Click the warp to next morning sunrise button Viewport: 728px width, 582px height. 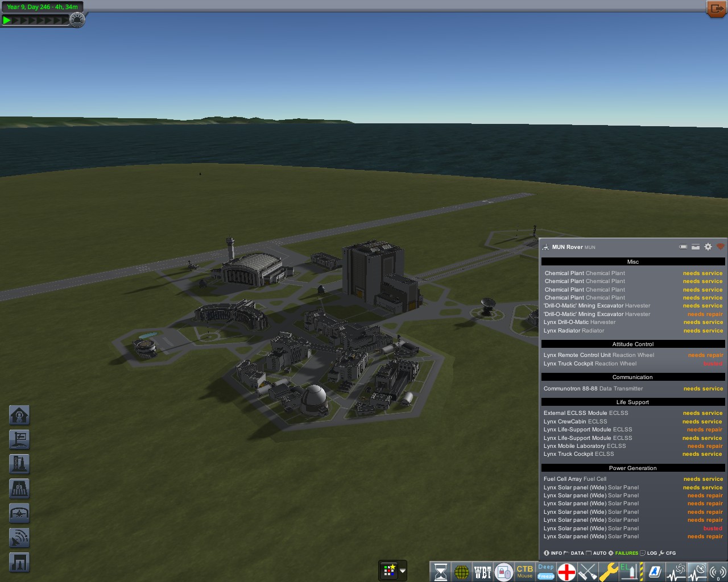coord(77,20)
